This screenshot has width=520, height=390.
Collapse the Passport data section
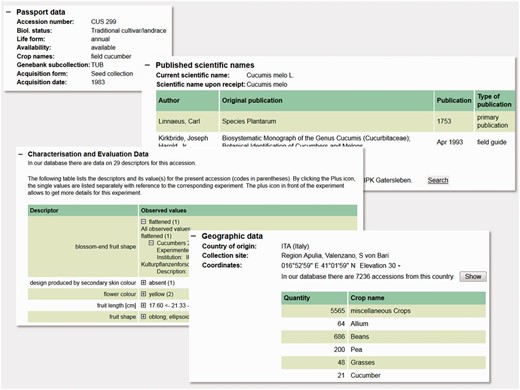(8, 12)
